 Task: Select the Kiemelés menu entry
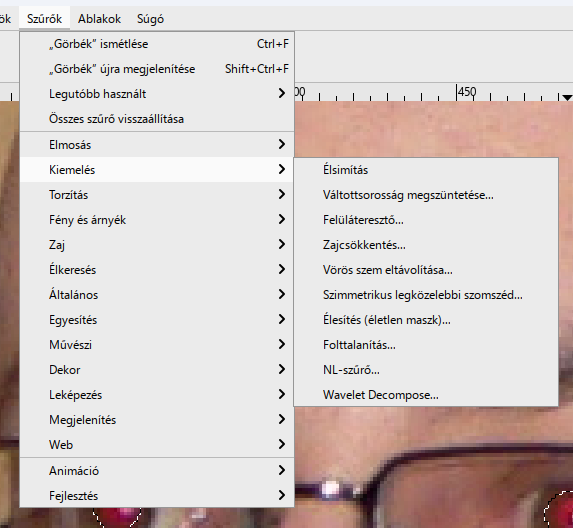[x=157, y=170]
